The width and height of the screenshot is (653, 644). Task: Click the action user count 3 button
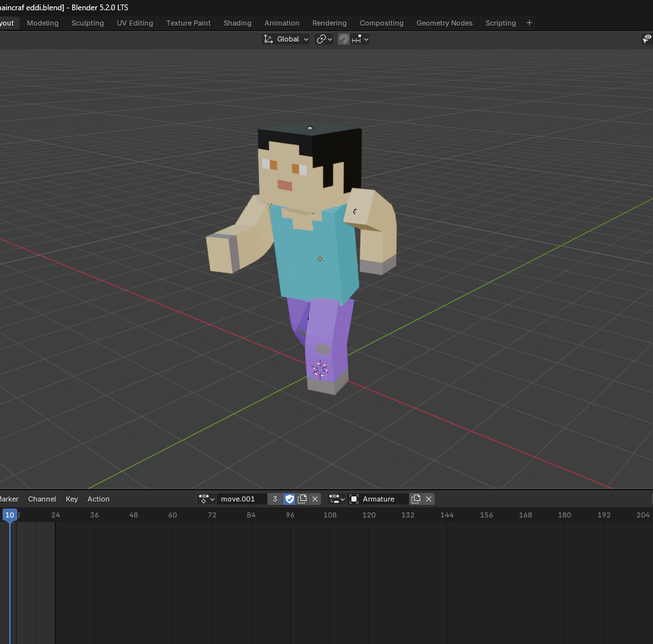(x=275, y=499)
